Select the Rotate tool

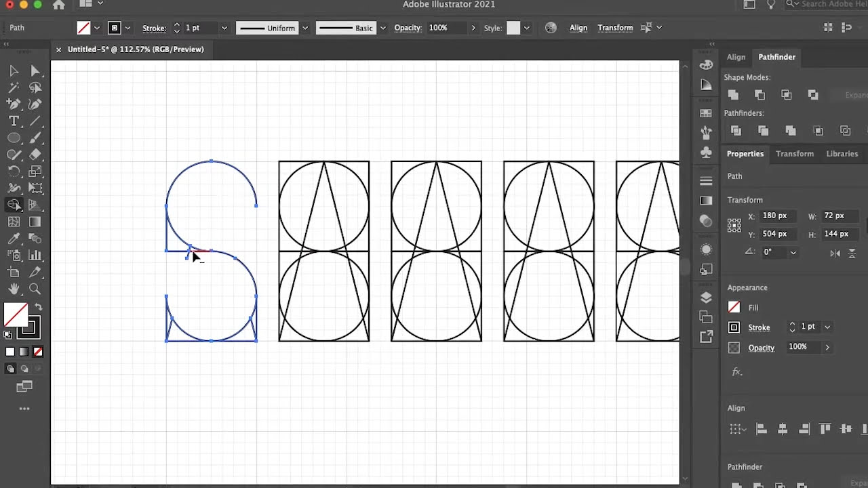[x=14, y=171]
